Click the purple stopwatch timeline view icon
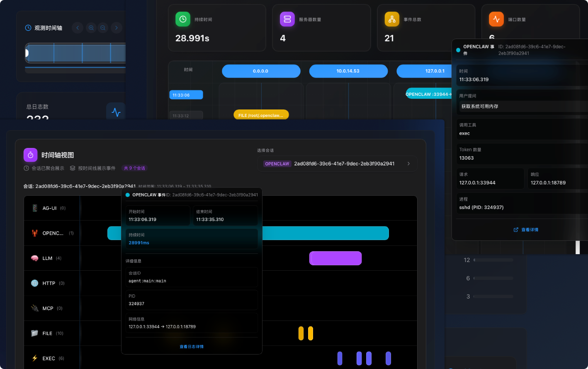This screenshot has width=588, height=369. pos(31,155)
